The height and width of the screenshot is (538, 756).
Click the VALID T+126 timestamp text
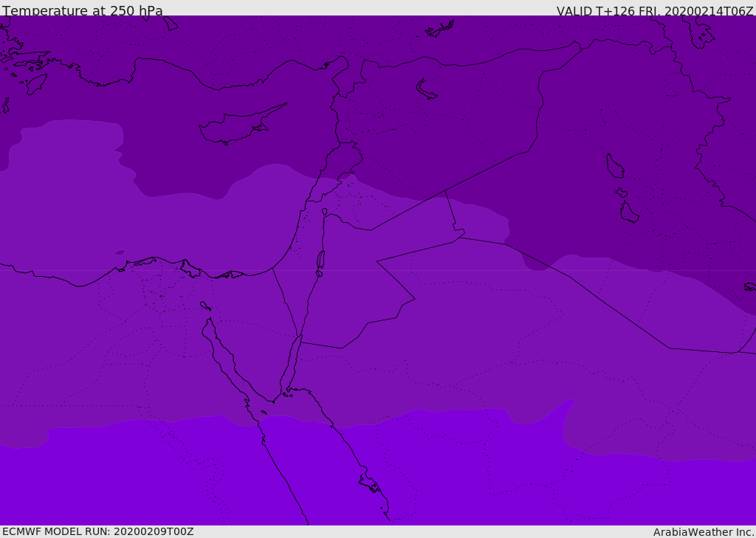655,10
